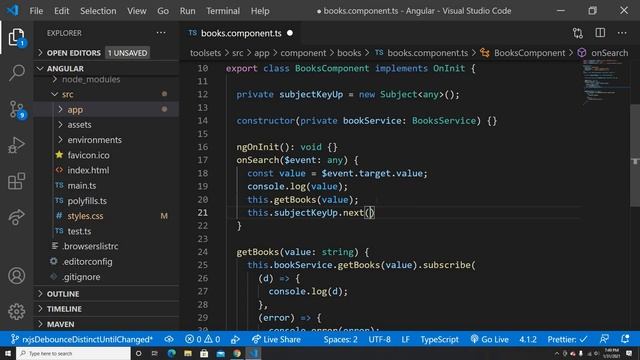
Task: Open File Explorer from taskbar
Action: tap(188, 353)
